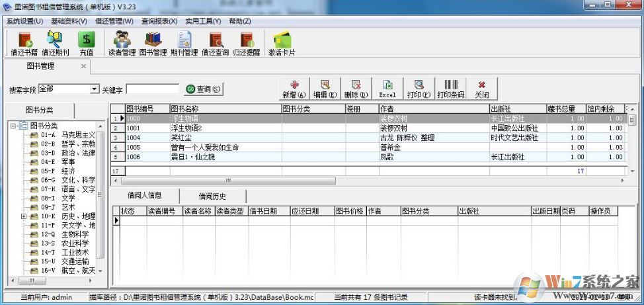
Task: Select 02-B 哲学、宗教 category
Action: coord(68,144)
